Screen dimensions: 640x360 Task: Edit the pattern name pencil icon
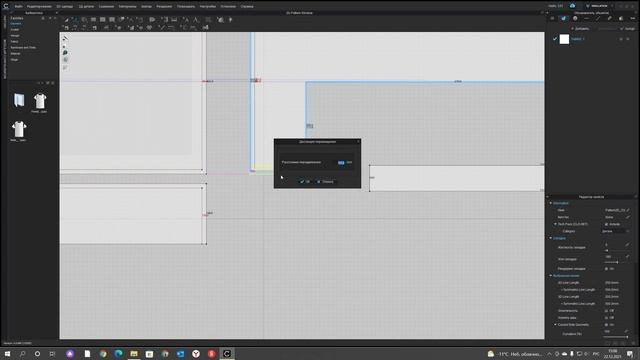point(628,210)
